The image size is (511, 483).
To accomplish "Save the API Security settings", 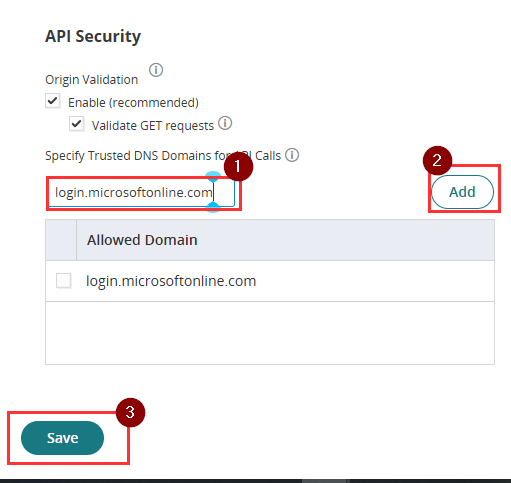I will (62, 438).
